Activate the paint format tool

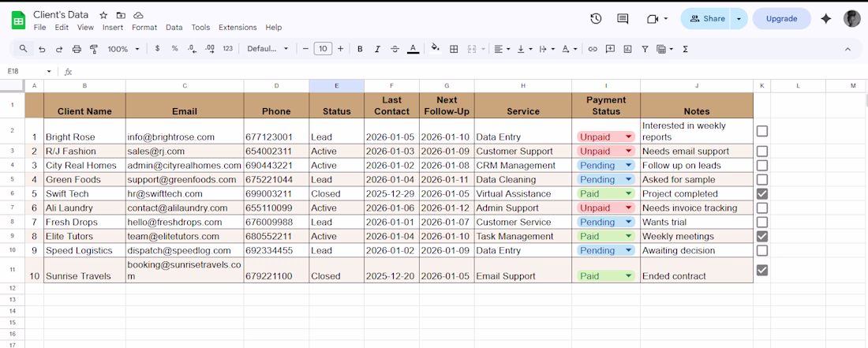point(94,49)
